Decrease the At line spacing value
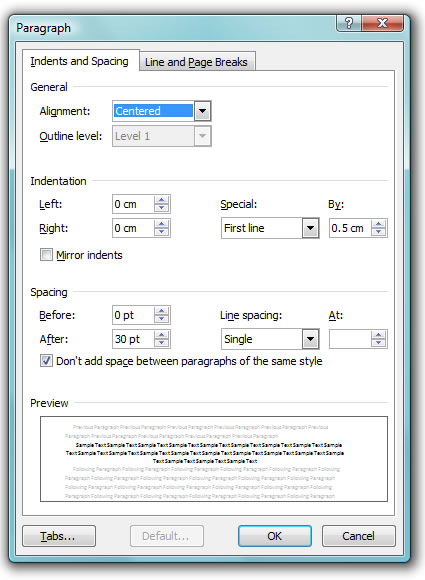 (378, 343)
